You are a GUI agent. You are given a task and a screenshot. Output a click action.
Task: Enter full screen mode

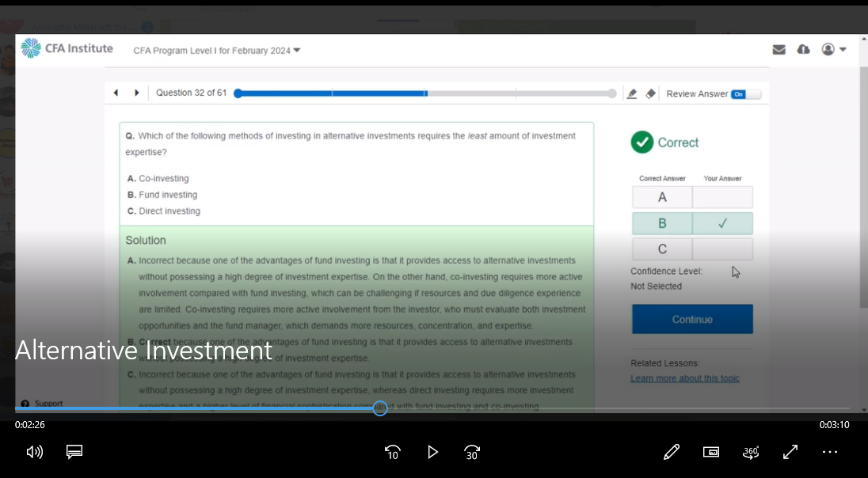(790, 452)
